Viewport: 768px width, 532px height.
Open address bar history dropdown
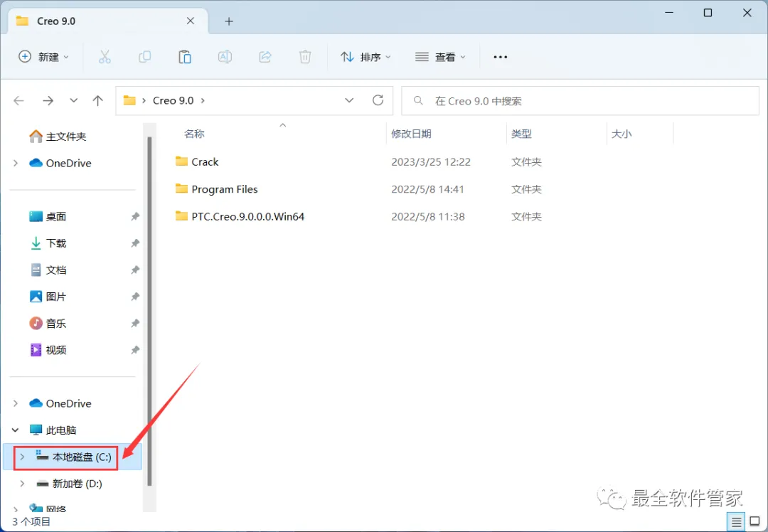(349, 100)
